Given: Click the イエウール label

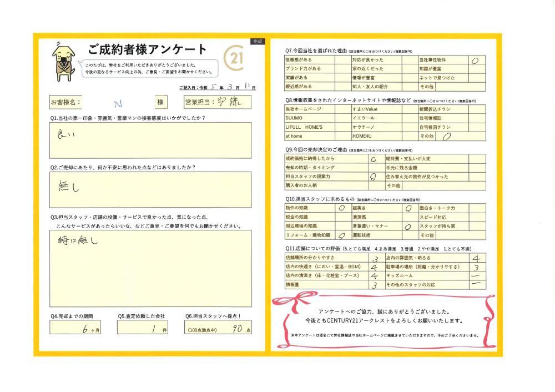Looking at the screenshot, I should [364, 118].
